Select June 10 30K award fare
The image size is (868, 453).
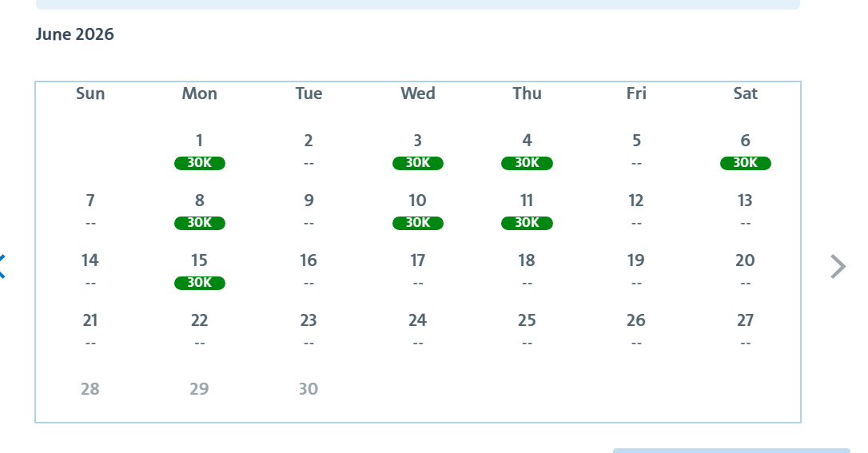418,211
